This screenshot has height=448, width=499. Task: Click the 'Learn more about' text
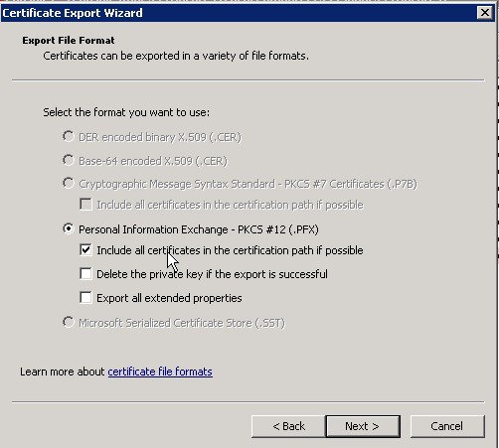coord(63,372)
